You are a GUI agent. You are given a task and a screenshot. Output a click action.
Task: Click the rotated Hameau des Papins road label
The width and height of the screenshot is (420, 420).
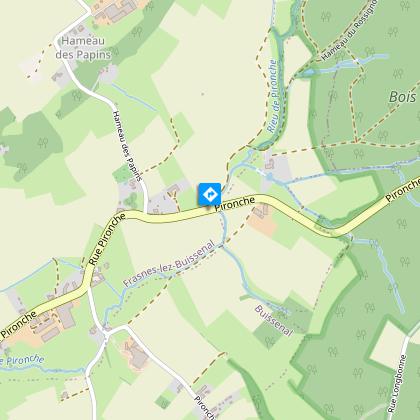[128, 146]
